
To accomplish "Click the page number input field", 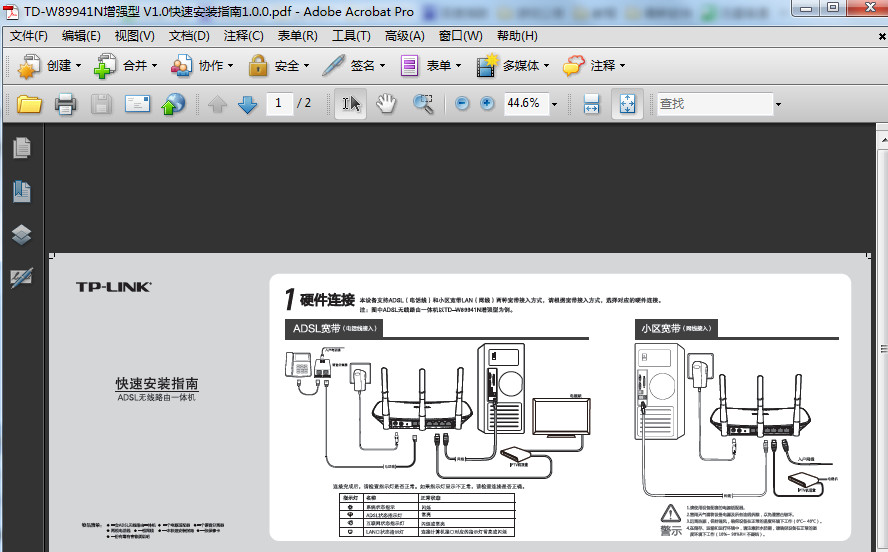I will point(279,103).
